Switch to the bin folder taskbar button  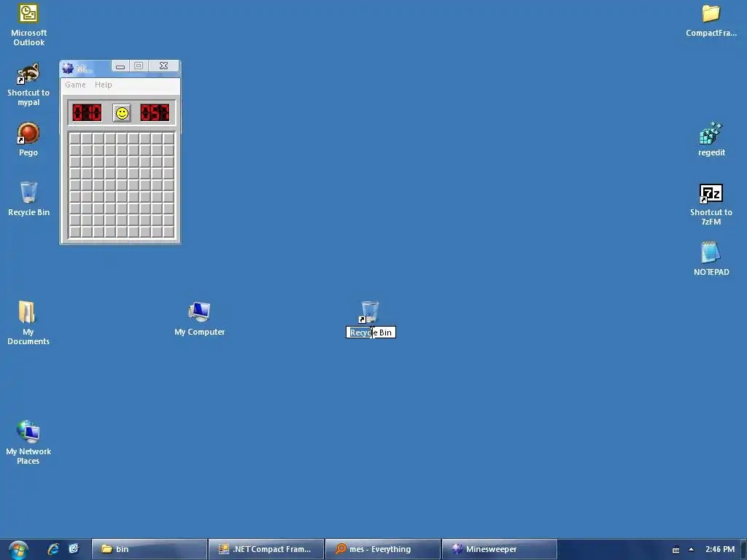[149, 549]
